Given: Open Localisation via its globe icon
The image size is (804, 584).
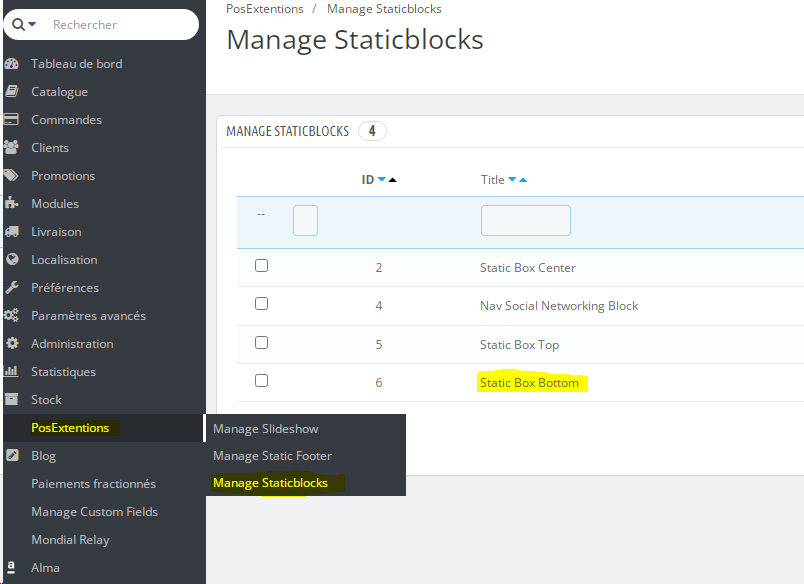Looking at the screenshot, I should 12,259.
